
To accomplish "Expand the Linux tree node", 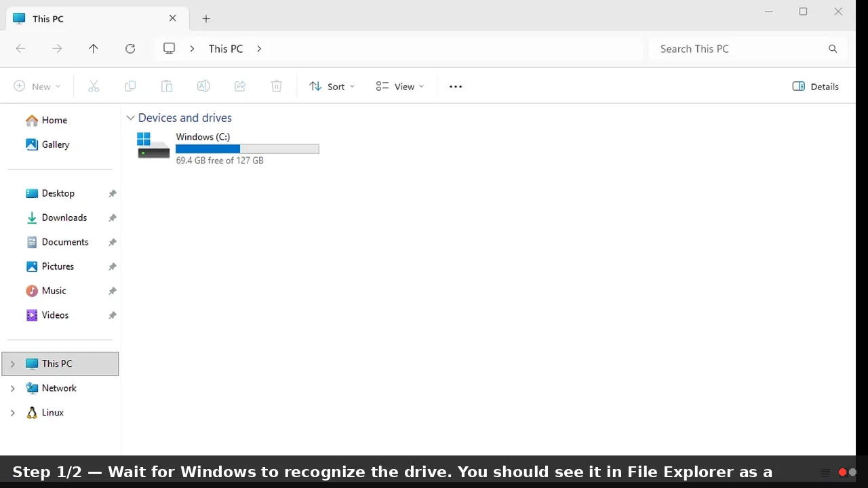I will click(x=12, y=413).
